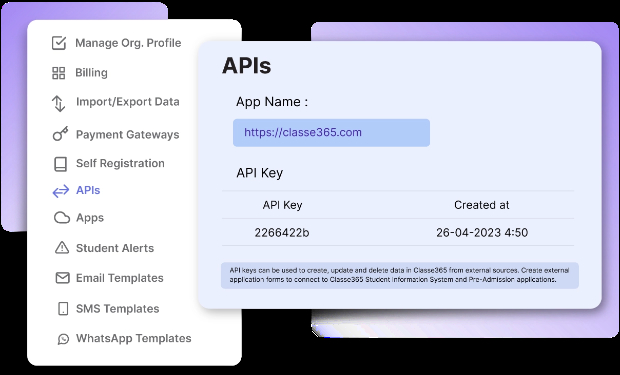Viewport: 620px width, 375px height.
Task: Click the 'API Key' column header
Action: point(282,205)
